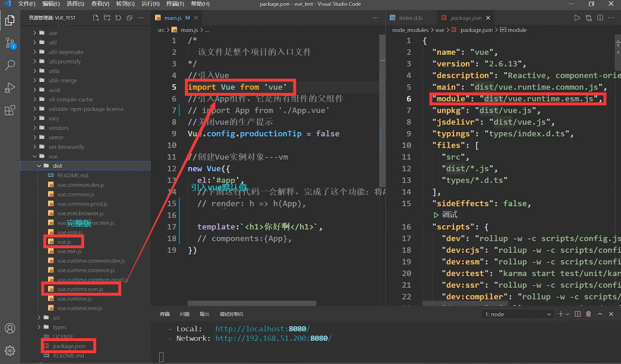Close the main.js tab
621x364 pixels.
196,18
